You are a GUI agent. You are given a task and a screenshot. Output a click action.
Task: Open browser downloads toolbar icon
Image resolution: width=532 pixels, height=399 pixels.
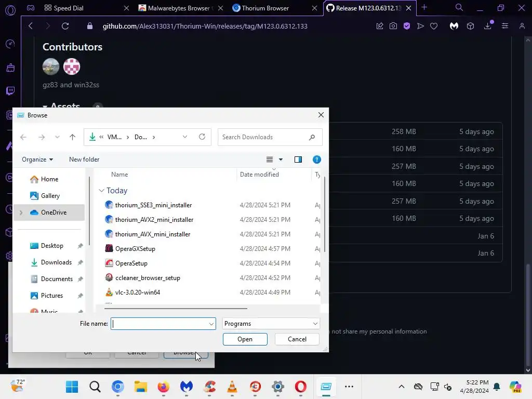(488, 26)
